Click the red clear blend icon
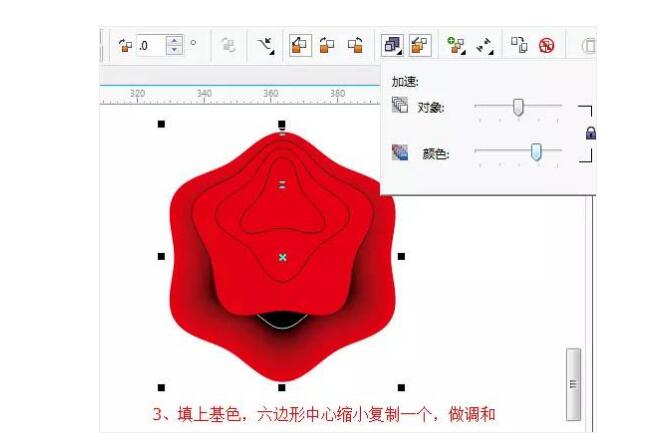 [x=546, y=45]
